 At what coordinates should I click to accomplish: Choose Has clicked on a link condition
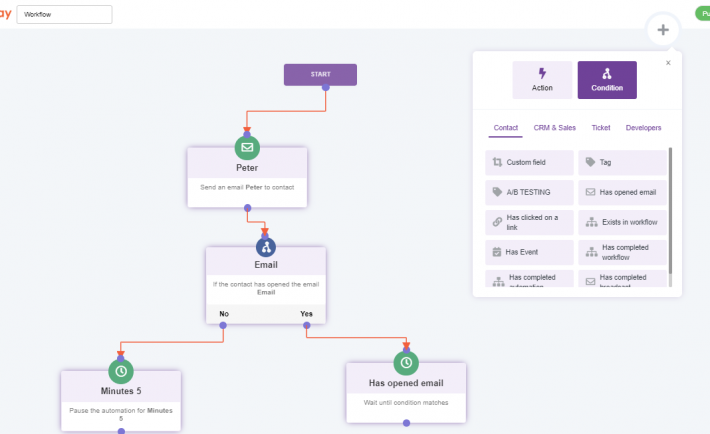529,221
